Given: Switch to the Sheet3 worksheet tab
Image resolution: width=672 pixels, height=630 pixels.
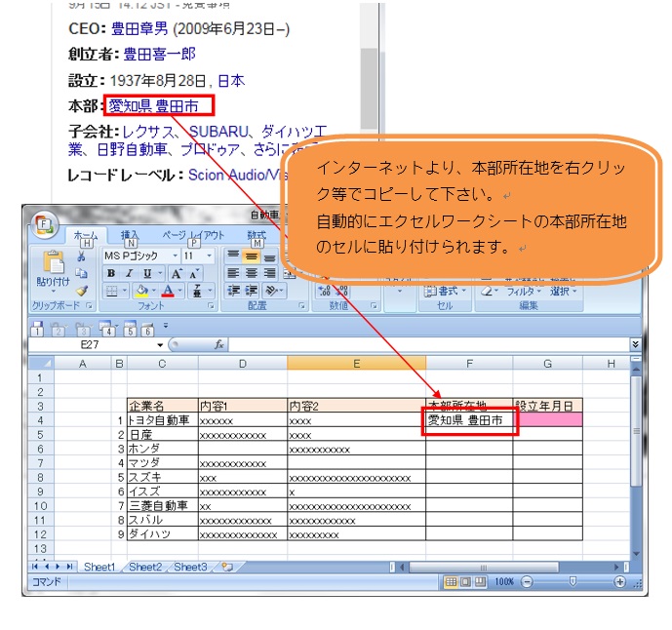Looking at the screenshot, I should pyautogui.click(x=190, y=567).
